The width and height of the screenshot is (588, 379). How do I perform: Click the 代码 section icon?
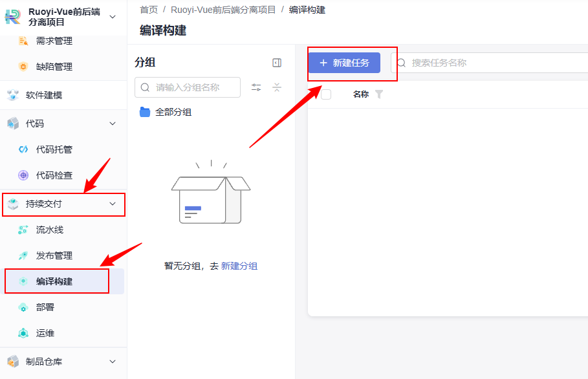[x=13, y=124]
